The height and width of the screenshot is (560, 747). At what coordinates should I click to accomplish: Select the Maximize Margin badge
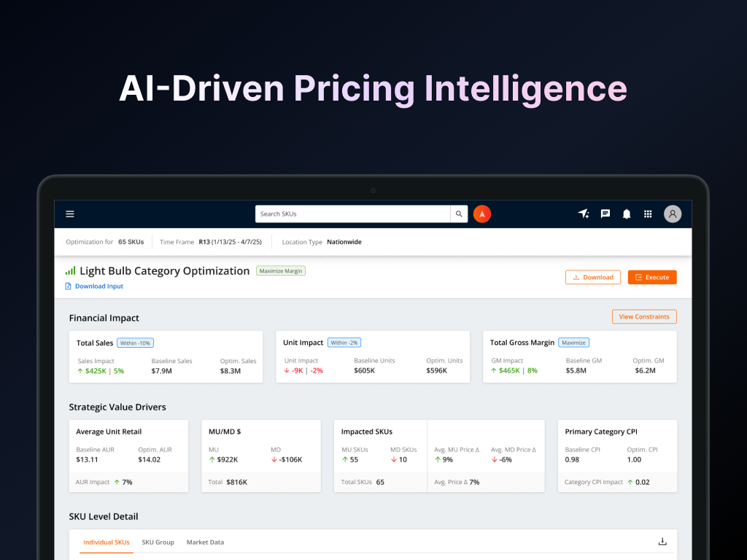click(x=281, y=271)
